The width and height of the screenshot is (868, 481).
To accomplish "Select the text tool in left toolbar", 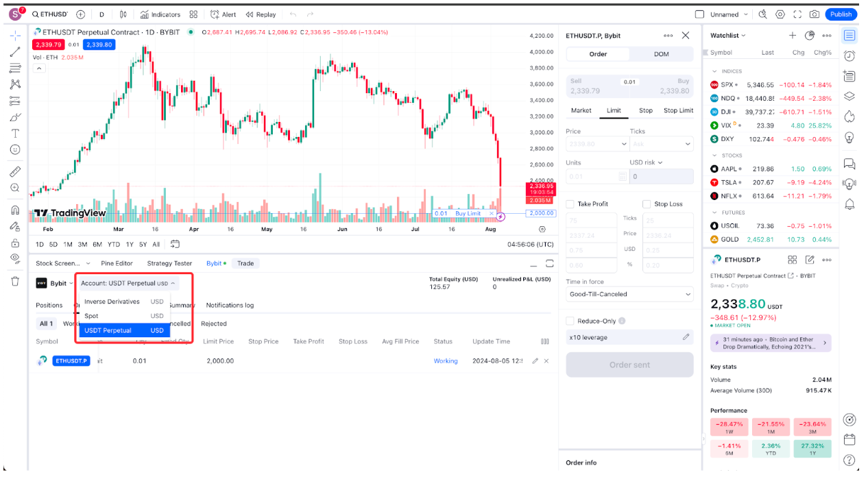I will tap(15, 134).
